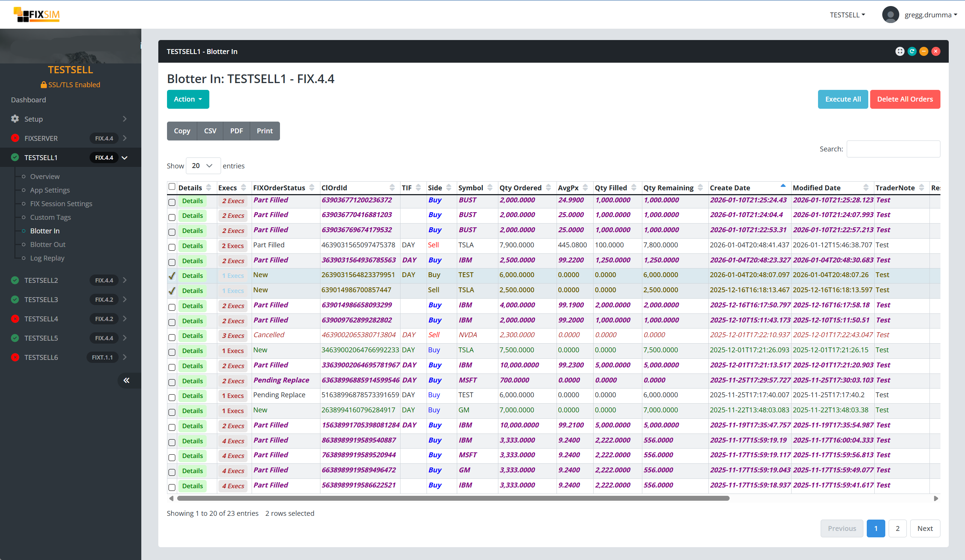965x560 pixels.
Task: Go to Dashboard in the sidebar
Action: [x=28, y=100]
